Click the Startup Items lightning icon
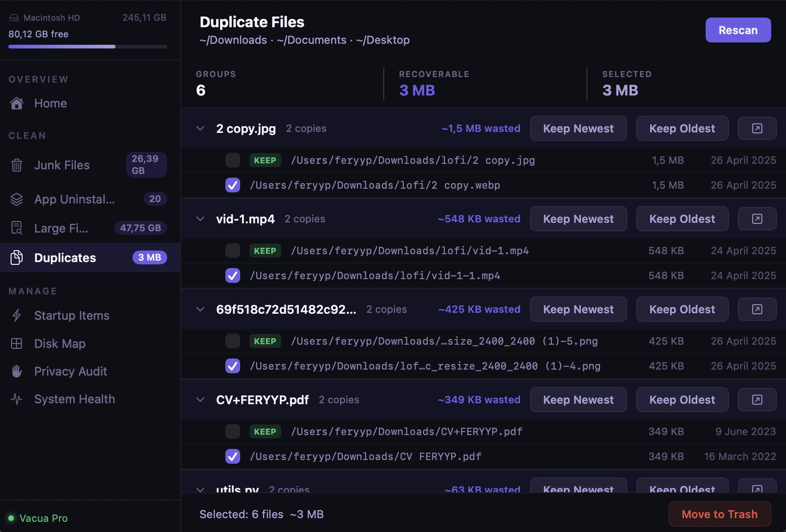The width and height of the screenshot is (786, 532). click(17, 316)
